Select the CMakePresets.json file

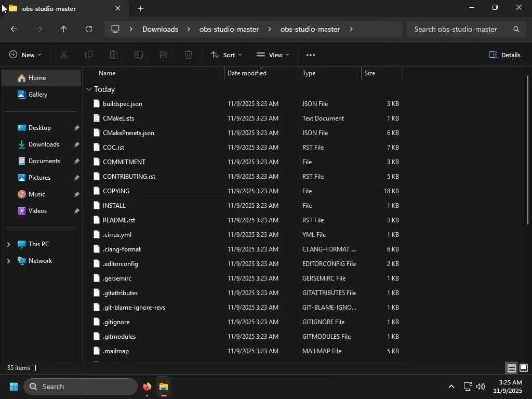[x=246, y=133]
